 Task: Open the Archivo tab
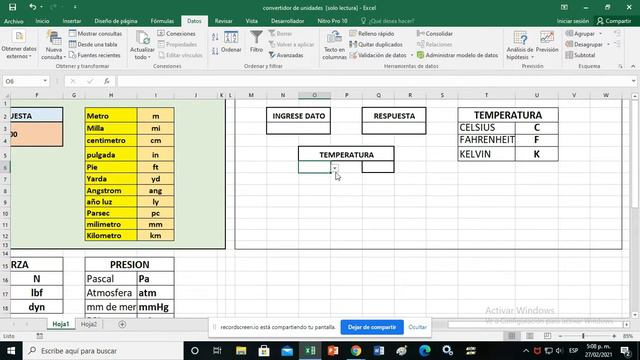[13, 21]
